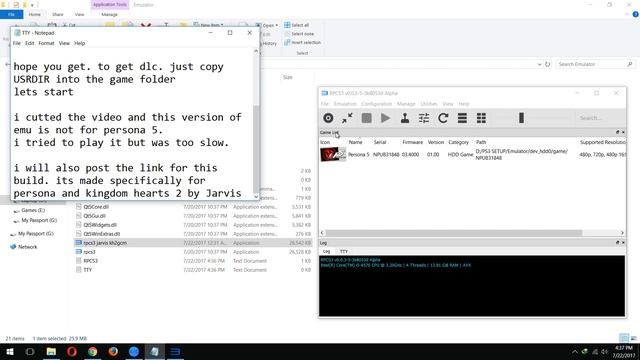The height and width of the screenshot is (360, 640).
Task: Float the RPCS3 Log panel
Action: pyautogui.click(x=617, y=242)
